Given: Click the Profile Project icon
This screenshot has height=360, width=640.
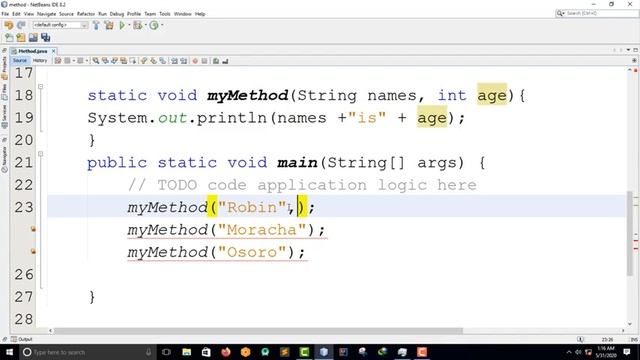Looking at the screenshot, I should tap(154, 25).
